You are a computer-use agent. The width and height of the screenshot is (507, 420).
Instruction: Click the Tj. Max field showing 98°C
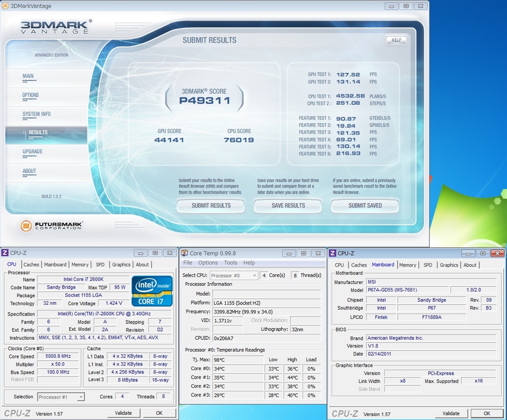pyautogui.click(x=238, y=360)
